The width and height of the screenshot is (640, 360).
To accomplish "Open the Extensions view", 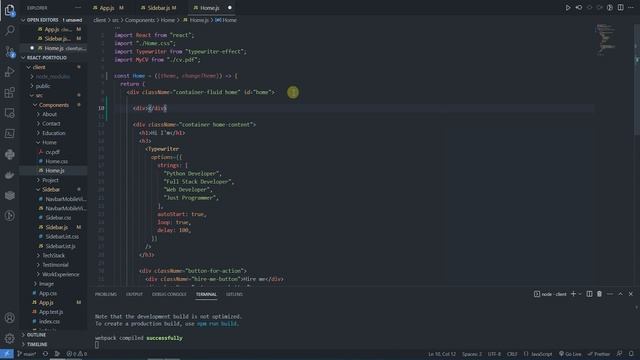I will pos(9,93).
